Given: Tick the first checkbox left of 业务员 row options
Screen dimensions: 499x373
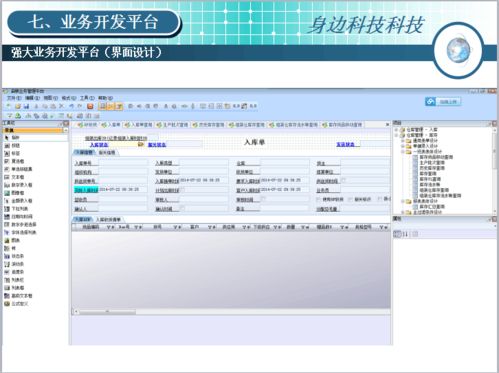Looking at the screenshot, I should 318,199.
